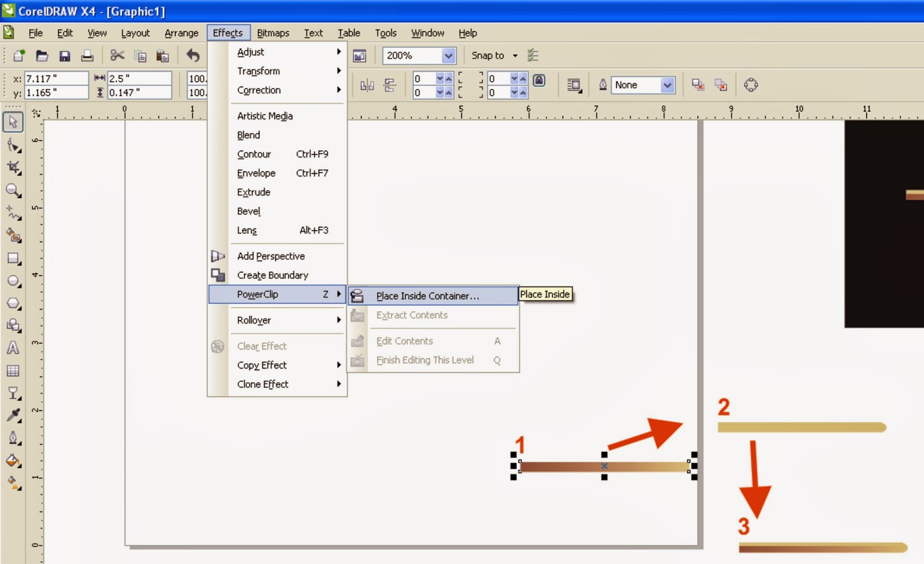Open the outline width None dropdown
Image resolution: width=924 pixels, height=564 pixels.
(668, 85)
